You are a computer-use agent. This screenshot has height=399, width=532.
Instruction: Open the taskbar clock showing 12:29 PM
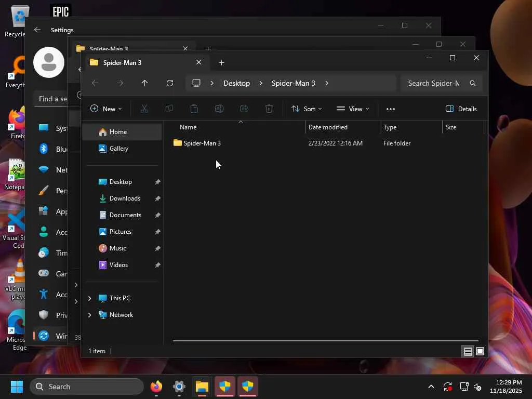point(506,387)
